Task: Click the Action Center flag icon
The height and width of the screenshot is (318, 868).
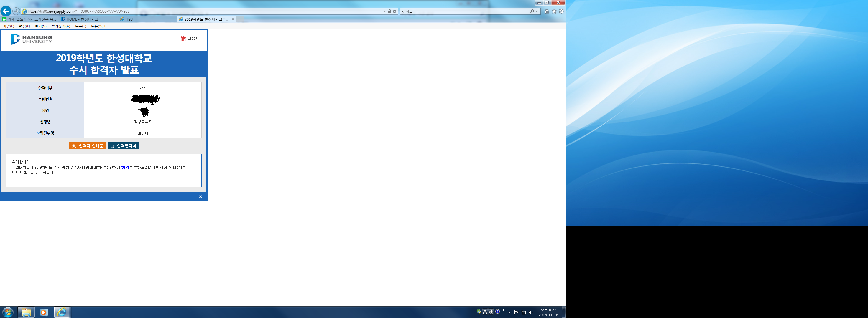Action: tap(516, 312)
